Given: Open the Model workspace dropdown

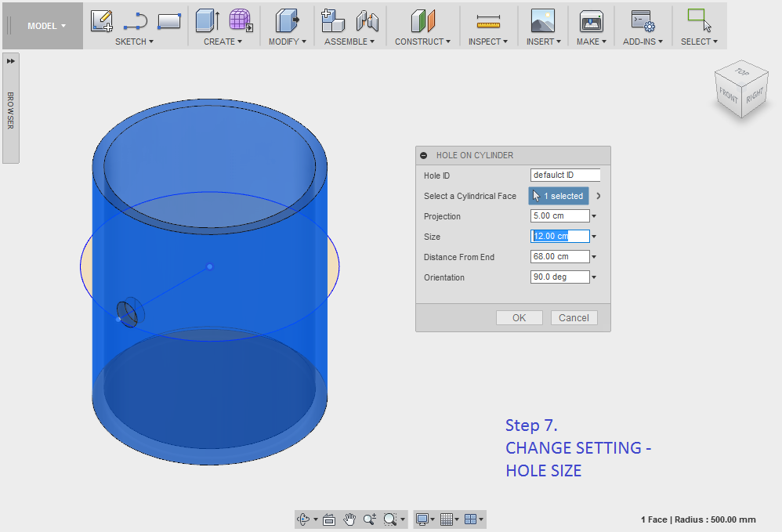Looking at the screenshot, I should click(x=46, y=26).
